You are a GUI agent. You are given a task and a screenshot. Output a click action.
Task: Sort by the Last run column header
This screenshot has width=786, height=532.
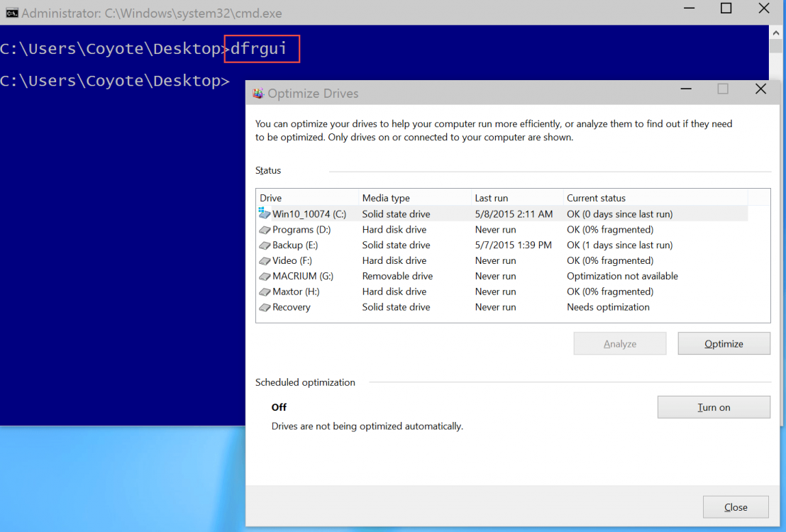[492, 198]
